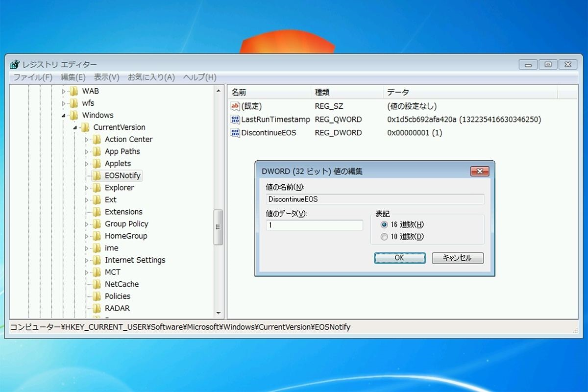
Task: Click the tree pane scroll-down arrow
Action: pyautogui.click(x=218, y=313)
